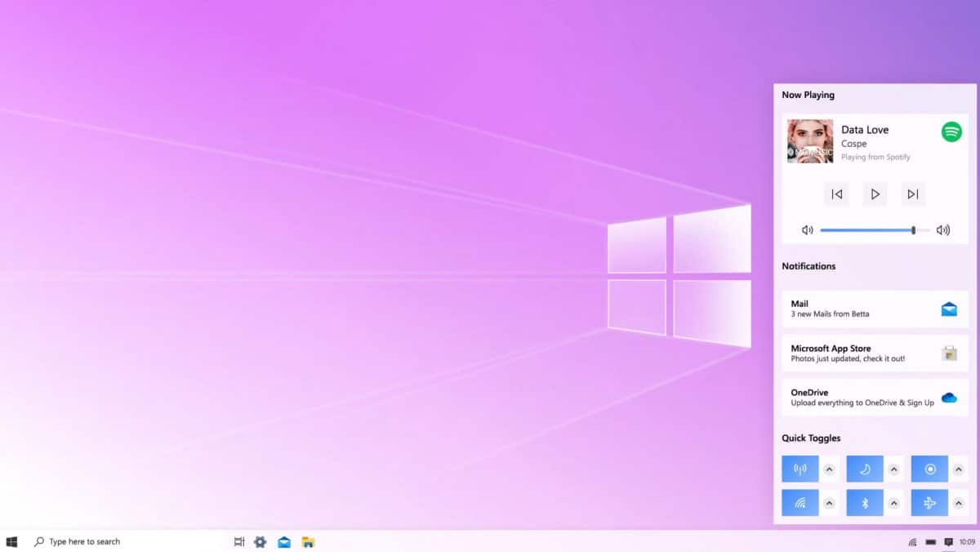Skip to the next track

pos(913,194)
